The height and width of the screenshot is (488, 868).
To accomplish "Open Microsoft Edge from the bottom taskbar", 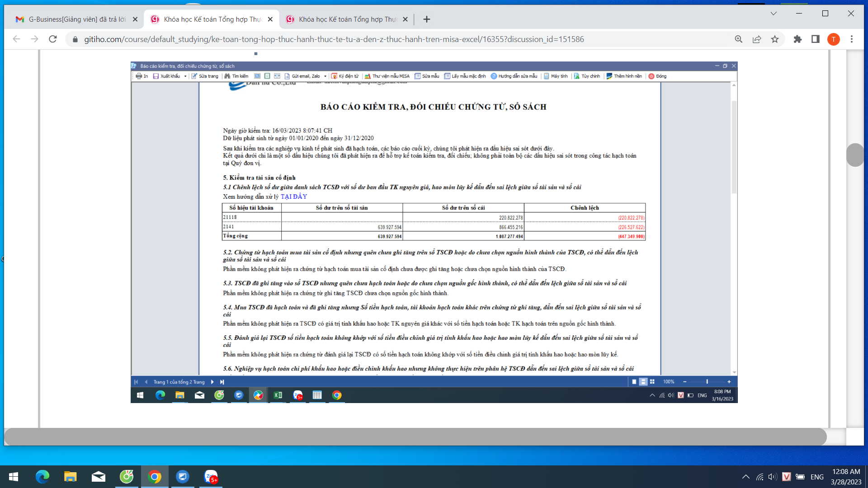I will (x=42, y=477).
